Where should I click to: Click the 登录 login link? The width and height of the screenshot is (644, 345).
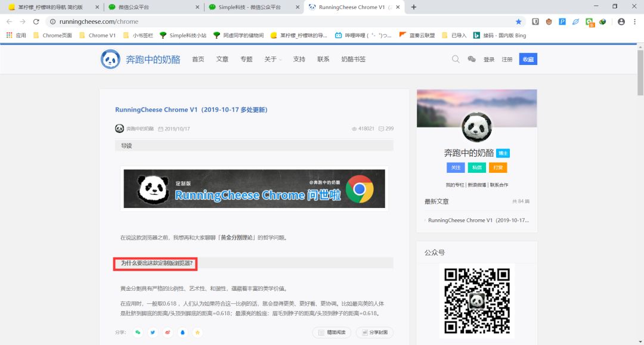489,60
